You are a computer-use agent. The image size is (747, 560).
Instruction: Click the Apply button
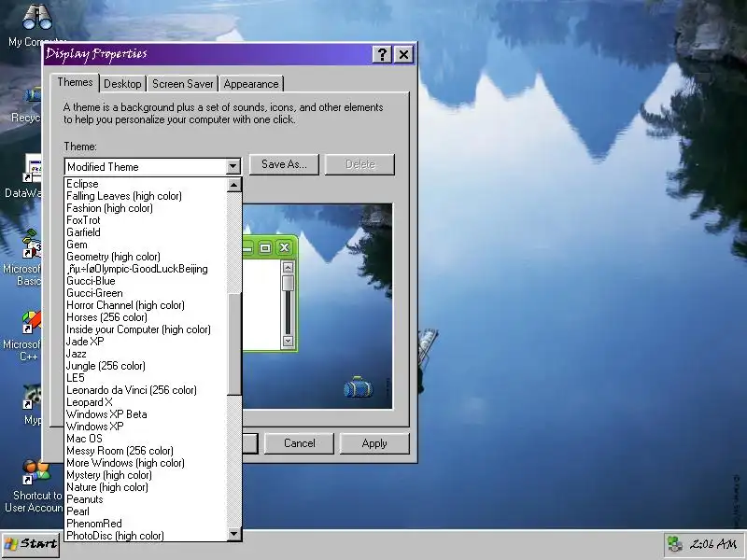(374, 443)
